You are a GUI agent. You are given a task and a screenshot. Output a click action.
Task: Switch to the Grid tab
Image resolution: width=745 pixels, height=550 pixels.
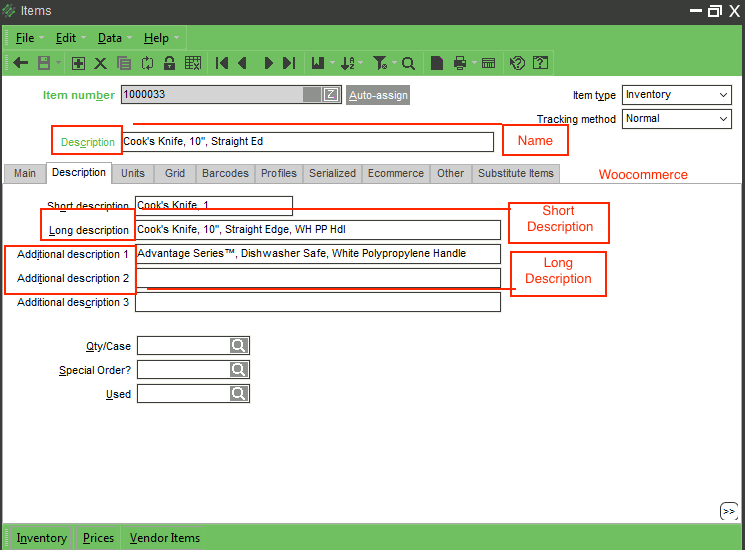pos(175,173)
